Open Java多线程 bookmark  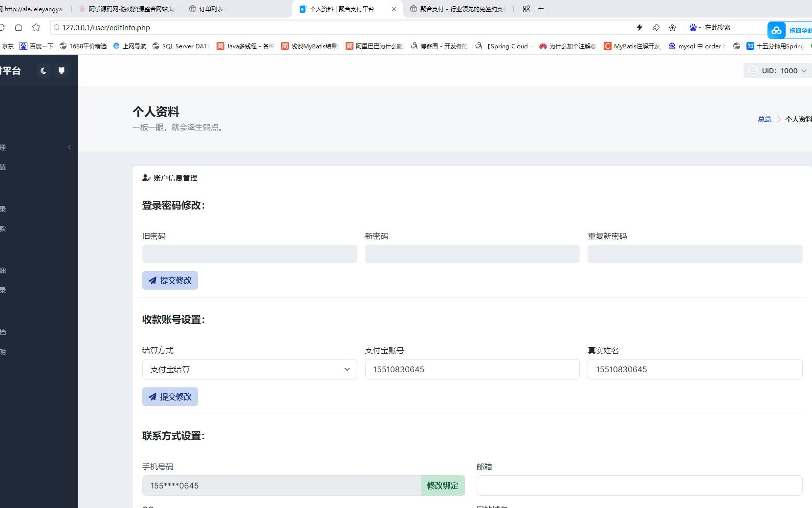pos(245,46)
